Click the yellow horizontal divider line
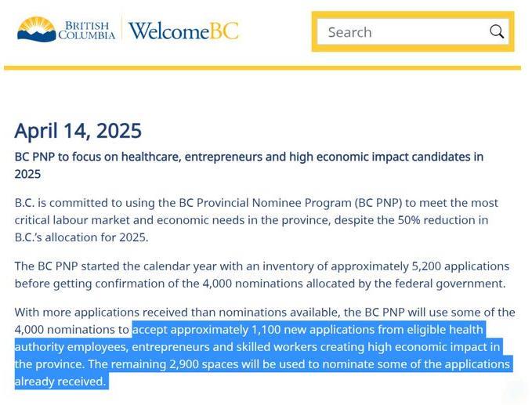Image resolution: width=532 pixels, height=405 pixels. pyautogui.click(x=262, y=68)
